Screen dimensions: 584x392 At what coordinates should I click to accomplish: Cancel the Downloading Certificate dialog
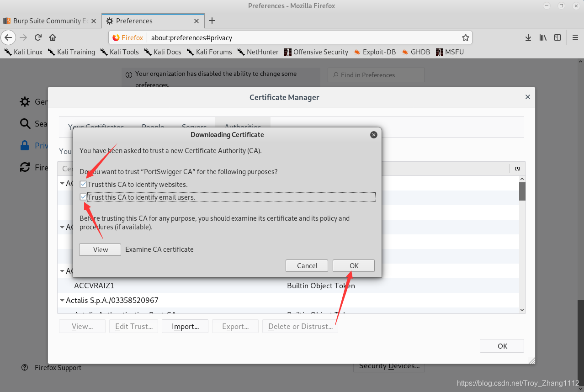[307, 265]
